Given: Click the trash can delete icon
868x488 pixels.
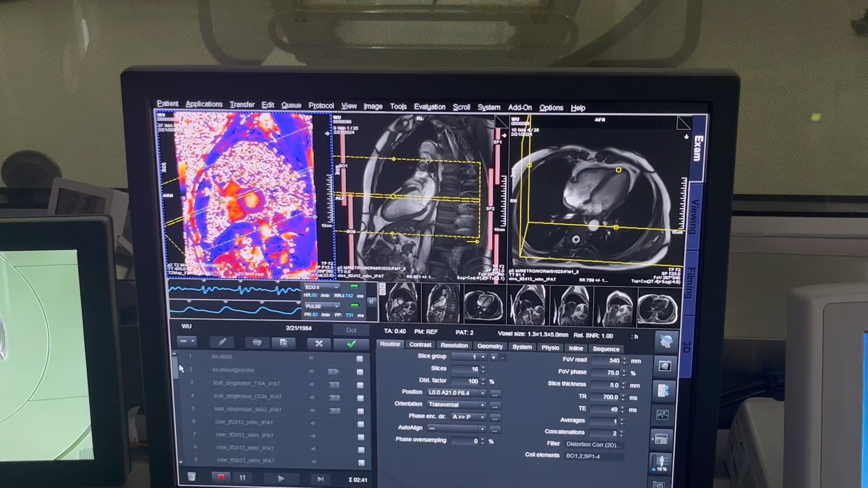Looking at the screenshot, I should point(191,476).
